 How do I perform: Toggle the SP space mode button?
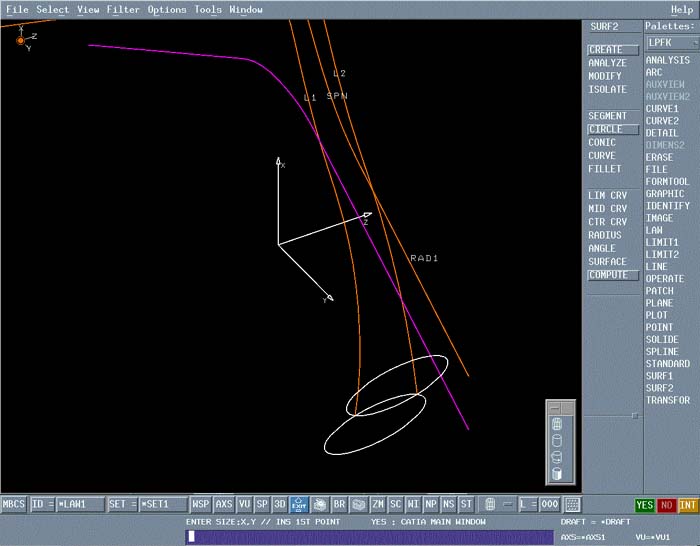pyautogui.click(x=262, y=505)
